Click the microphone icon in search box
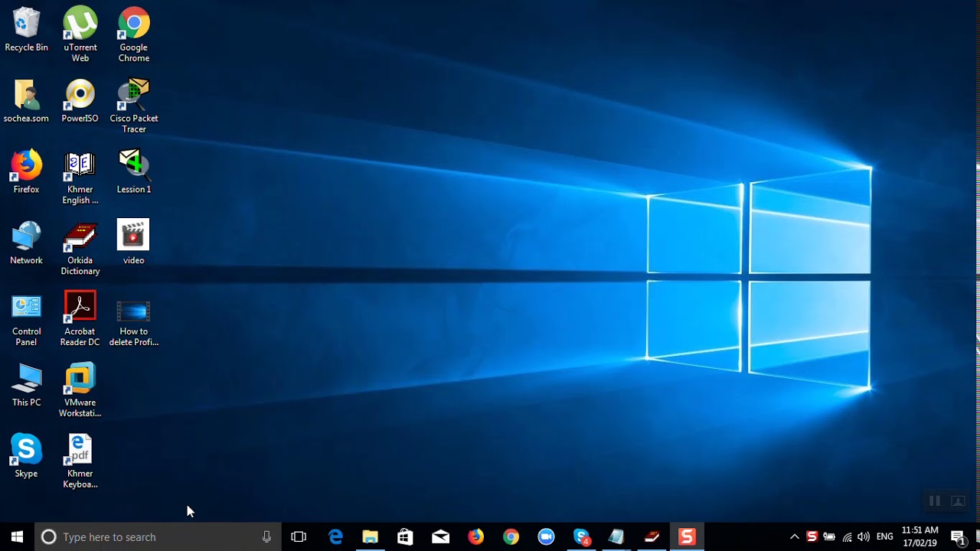Image resolution: width=980 pixels, height=551 pixels. (266, 536)
